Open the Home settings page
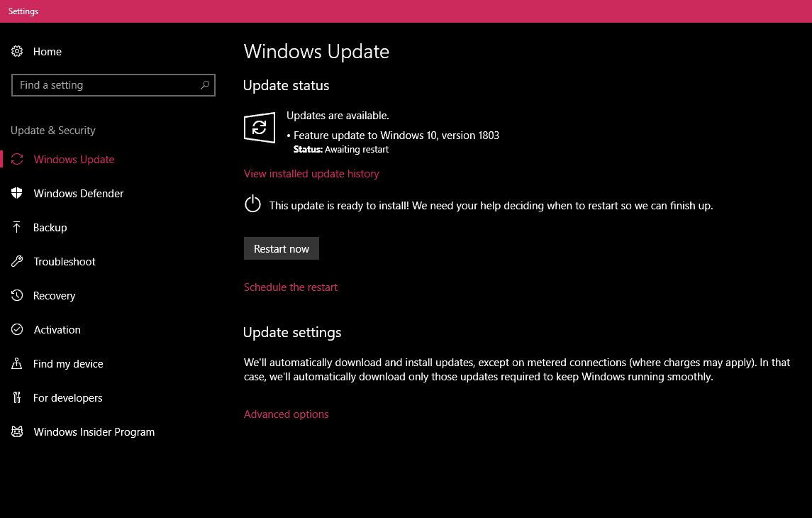 tap(47, 52)
